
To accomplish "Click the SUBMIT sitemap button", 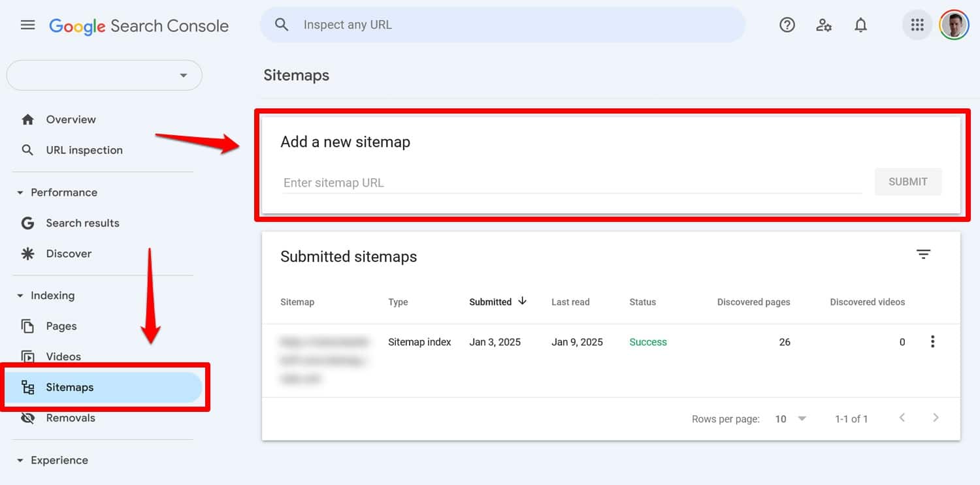I will coord(908,182).
